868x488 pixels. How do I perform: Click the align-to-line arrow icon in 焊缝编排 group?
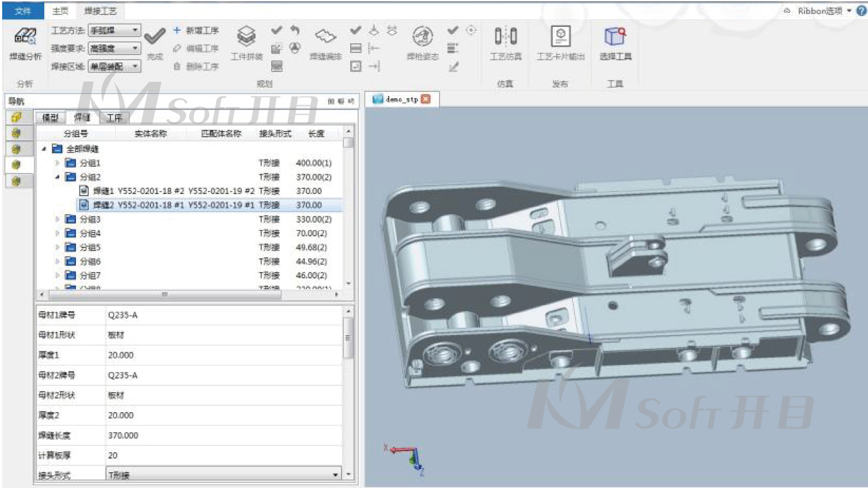[x=374, y=66]
